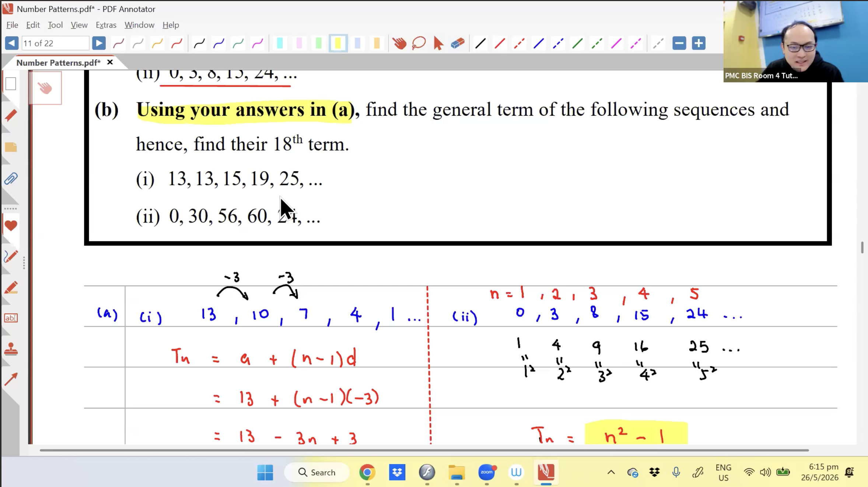Go to previous page with left arrow
Image resolution: width=868 pixels, height=487 pixels.
click(12, 43)
